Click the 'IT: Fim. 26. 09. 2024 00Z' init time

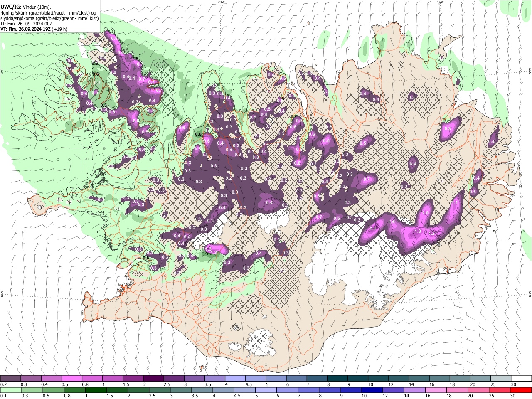click(26, 24)
